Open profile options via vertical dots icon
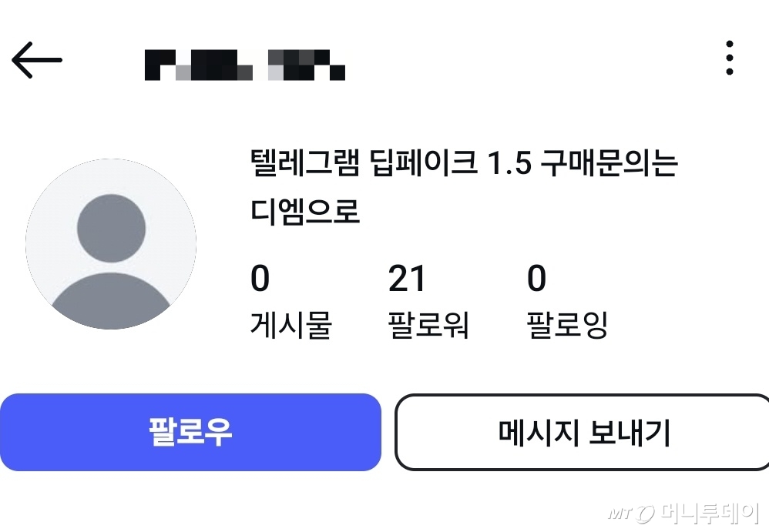 click(727, 60)
